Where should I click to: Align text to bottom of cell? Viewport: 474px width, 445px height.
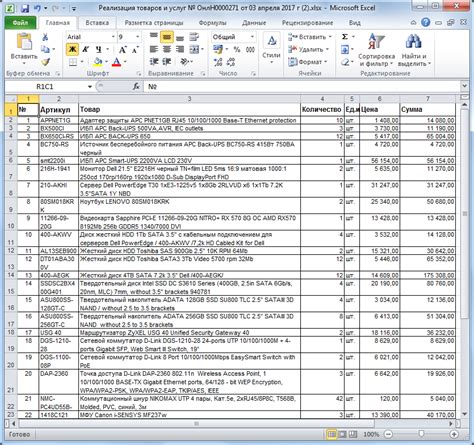tap(180, 37)
